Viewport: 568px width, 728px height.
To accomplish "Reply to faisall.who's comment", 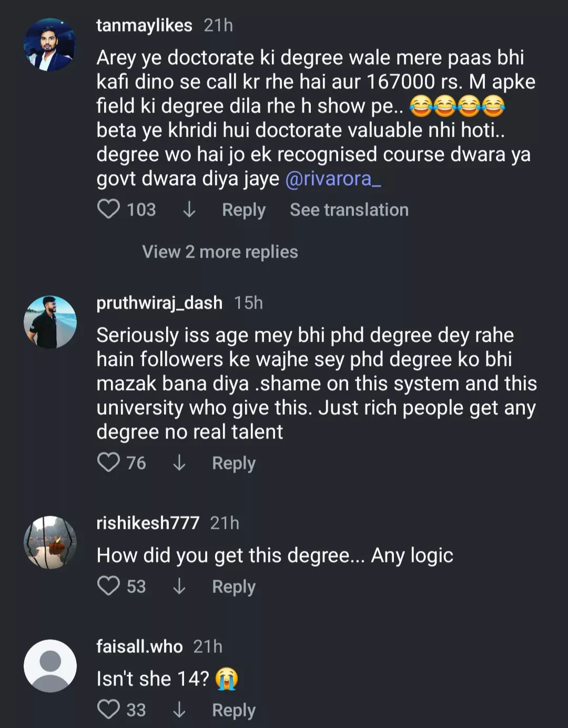I will (234, 710).
